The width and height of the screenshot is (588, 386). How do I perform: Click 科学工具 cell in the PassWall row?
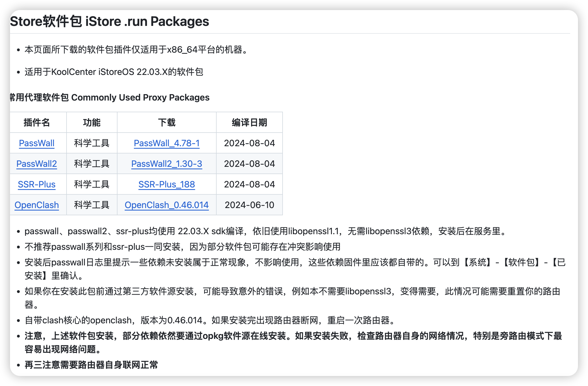coord(92,143)
